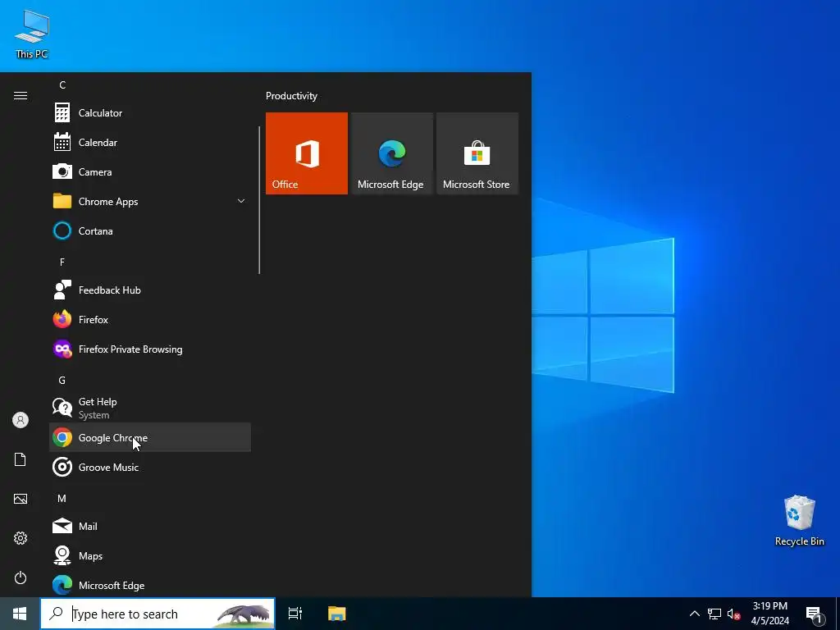Click the letter G group header
This screenshot has width=840, height=630.
62,381
